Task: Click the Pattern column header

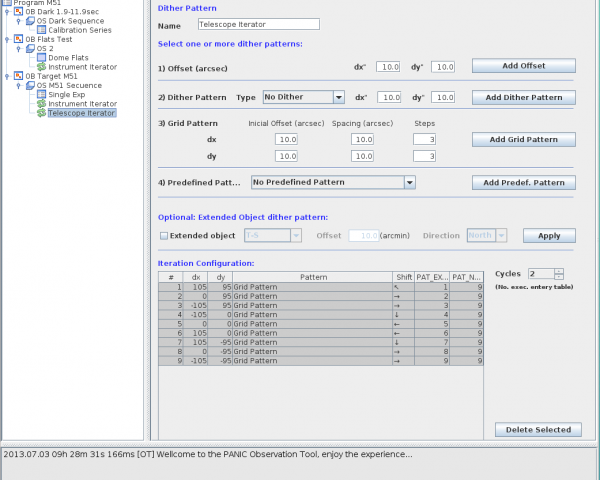Action: [x=312, y=277]
